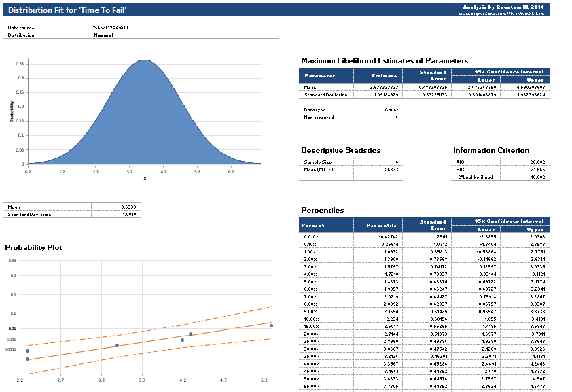Click the 'Percent' column header in Percentiles table
The height and width of the screenshot is (392, 572).
click(313, 225)
